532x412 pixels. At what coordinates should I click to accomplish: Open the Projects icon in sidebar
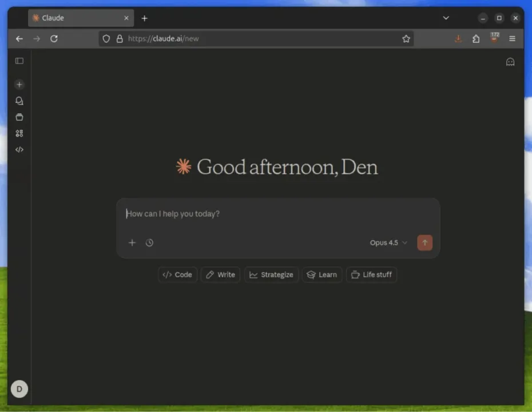coord(19,117)
